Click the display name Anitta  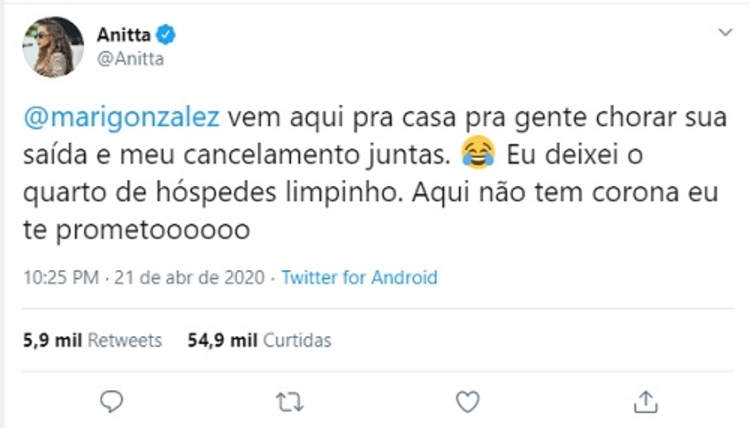pyautogui.click(x=124, y=36)
